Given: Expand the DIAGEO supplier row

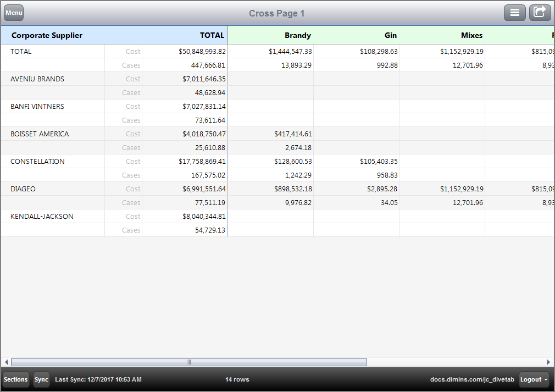Looking at the screenshot, I should pos(23,189).
